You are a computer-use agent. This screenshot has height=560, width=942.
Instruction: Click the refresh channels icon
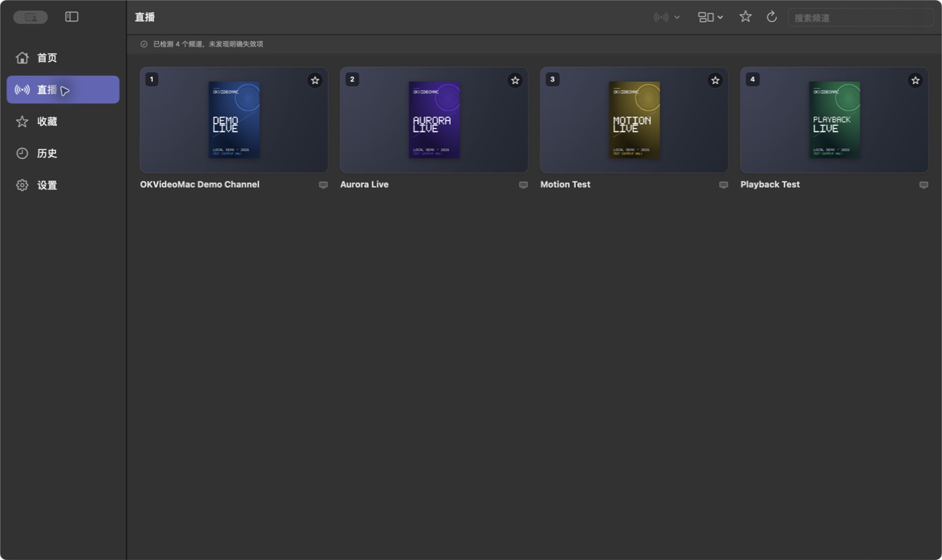tap(771, 16)
